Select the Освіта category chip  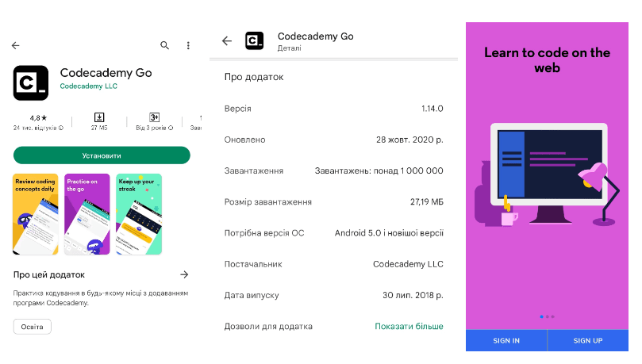[x=32, y=327]
